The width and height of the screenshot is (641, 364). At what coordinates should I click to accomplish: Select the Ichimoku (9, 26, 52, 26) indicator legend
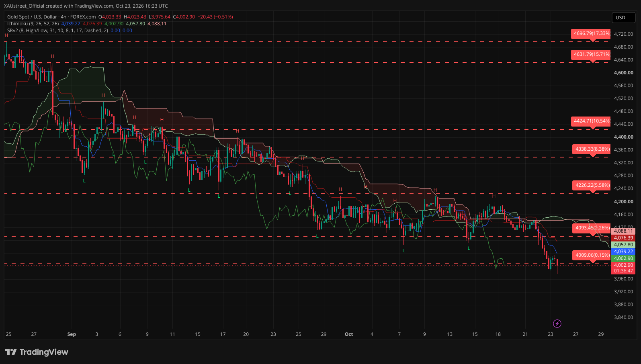pyautogui.click(x=33, y=24)
